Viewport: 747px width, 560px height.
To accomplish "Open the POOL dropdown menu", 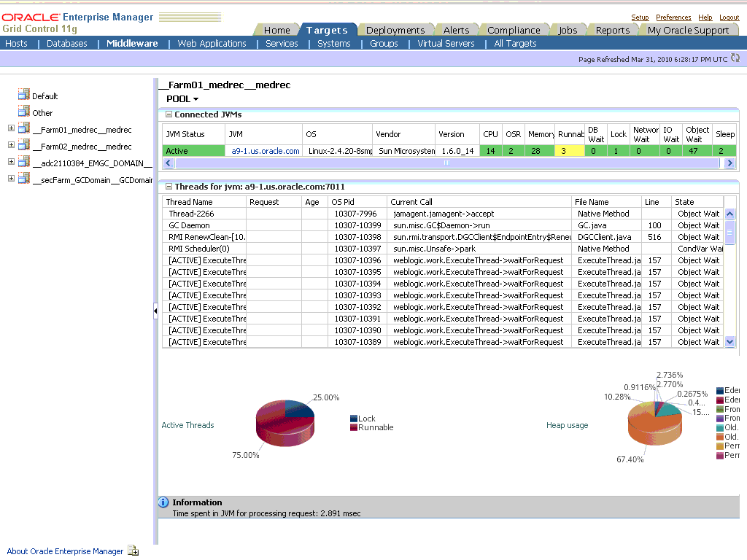I will pos(182,99).
